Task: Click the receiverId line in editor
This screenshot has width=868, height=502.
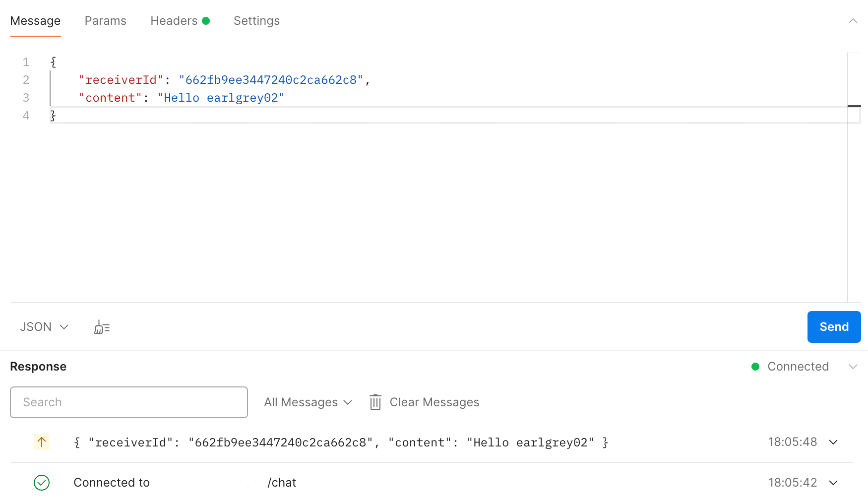Action: pos(225,80)
